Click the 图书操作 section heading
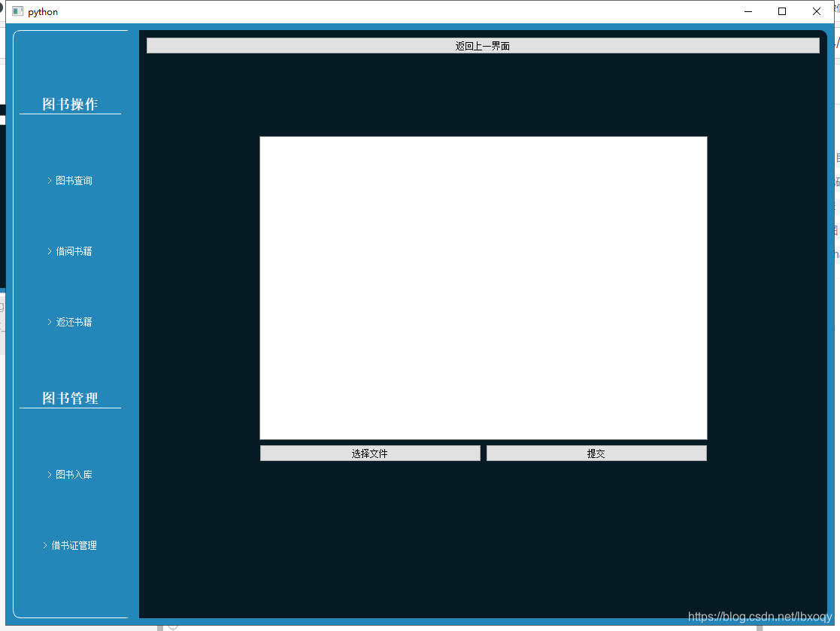 70,104
